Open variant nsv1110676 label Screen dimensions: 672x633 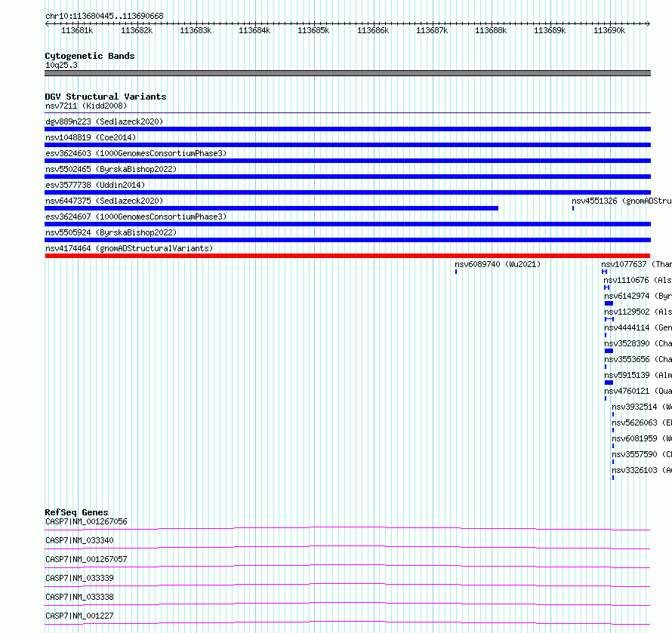638,280
